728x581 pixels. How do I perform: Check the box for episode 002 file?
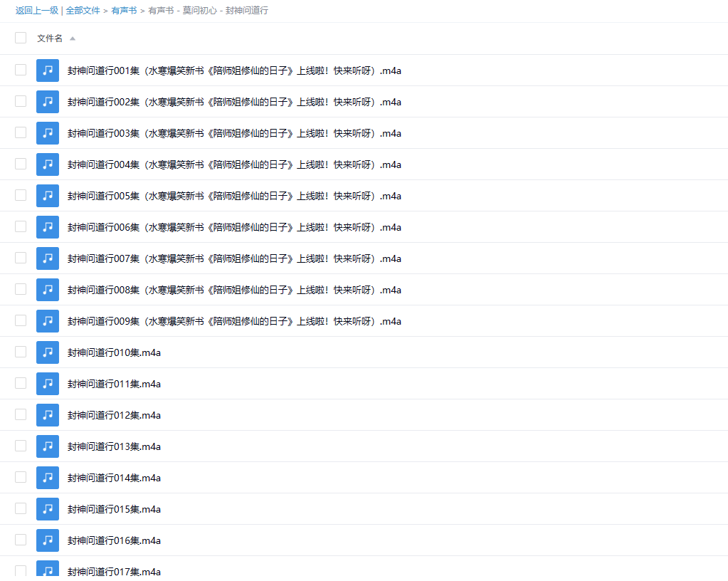pyautogui.click(x=21, y=101)
